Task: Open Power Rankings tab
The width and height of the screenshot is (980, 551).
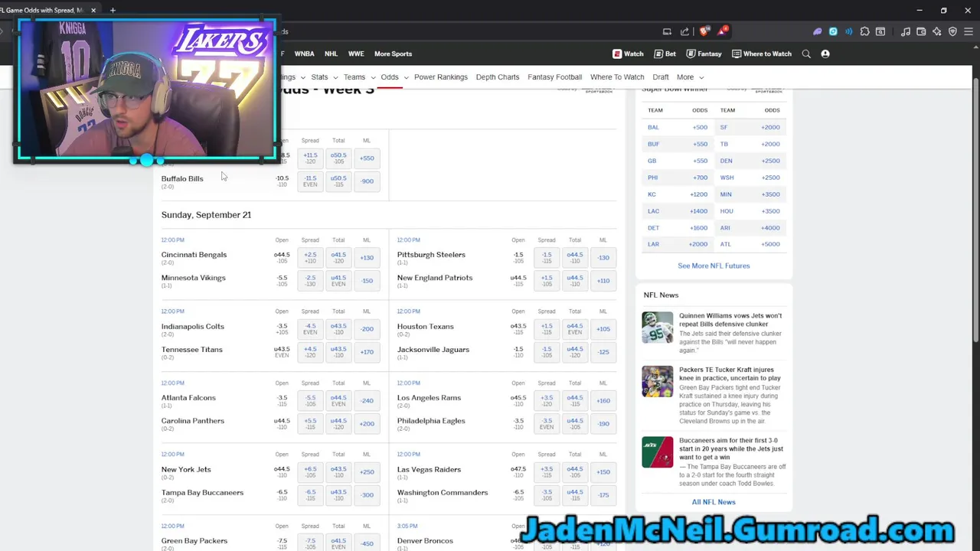Action: [x=440, y=77]
